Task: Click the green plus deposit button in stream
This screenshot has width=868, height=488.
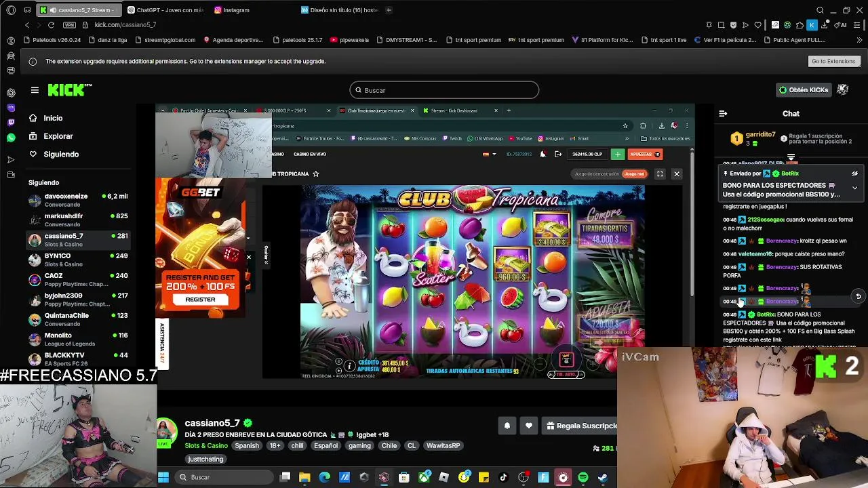Action: (617, 155)
